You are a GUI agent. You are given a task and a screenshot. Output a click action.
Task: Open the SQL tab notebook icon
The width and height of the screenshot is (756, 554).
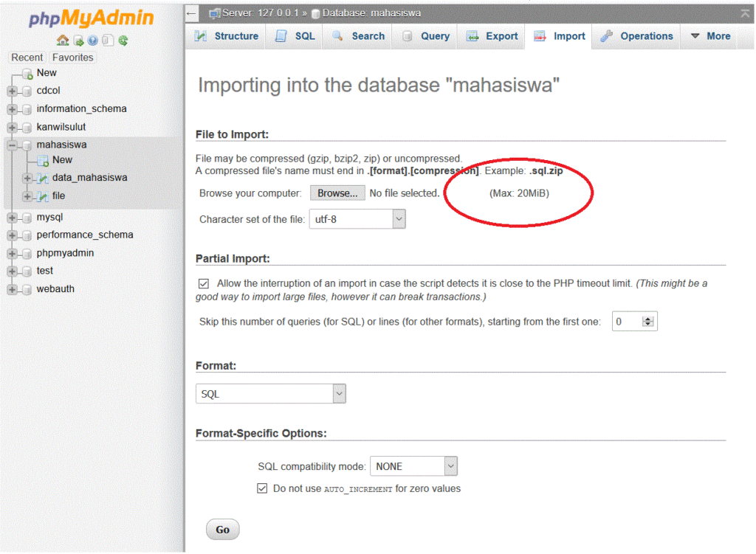(281, 35)
